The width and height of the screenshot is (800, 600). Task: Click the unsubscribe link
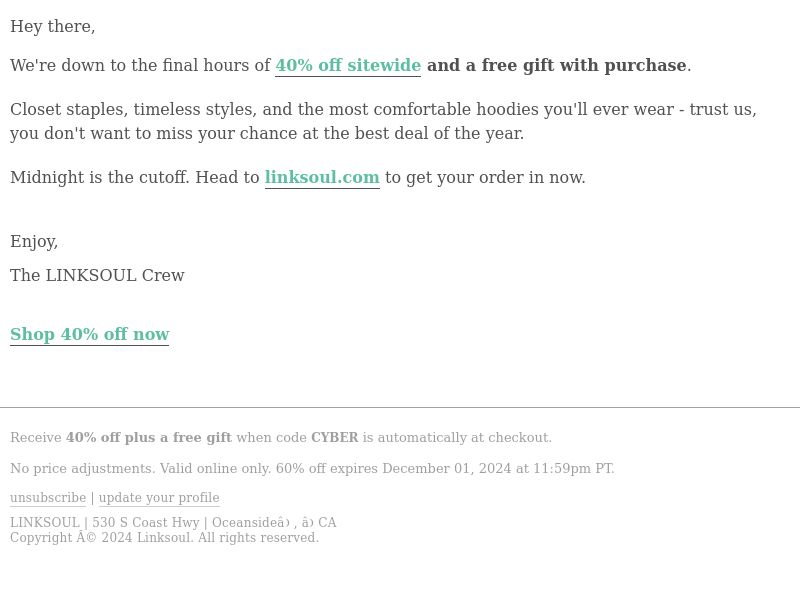(48, 497)
